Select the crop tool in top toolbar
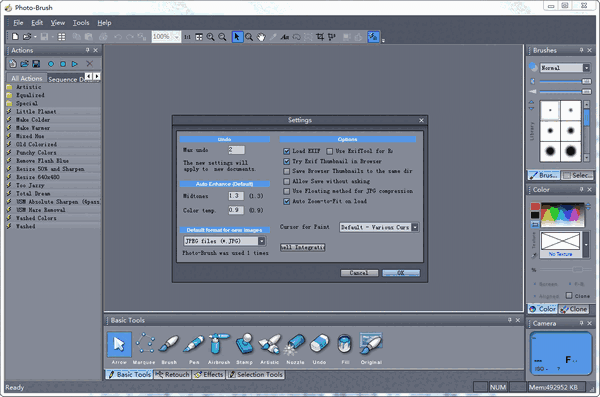This screenshot has height=397, width=600. (320, 37)
